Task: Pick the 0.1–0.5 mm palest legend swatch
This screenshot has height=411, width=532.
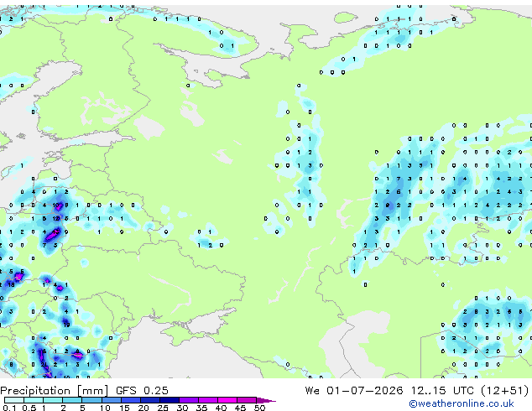Action: point(14,400)
